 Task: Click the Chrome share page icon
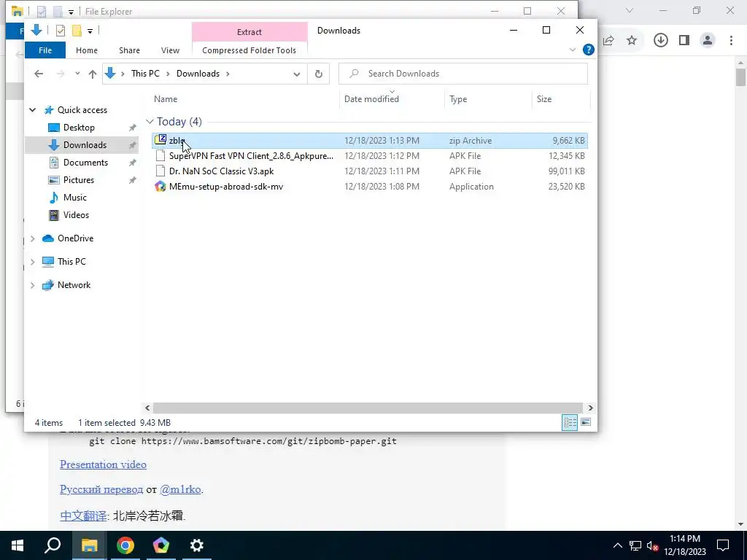click(x=608, y=41)
